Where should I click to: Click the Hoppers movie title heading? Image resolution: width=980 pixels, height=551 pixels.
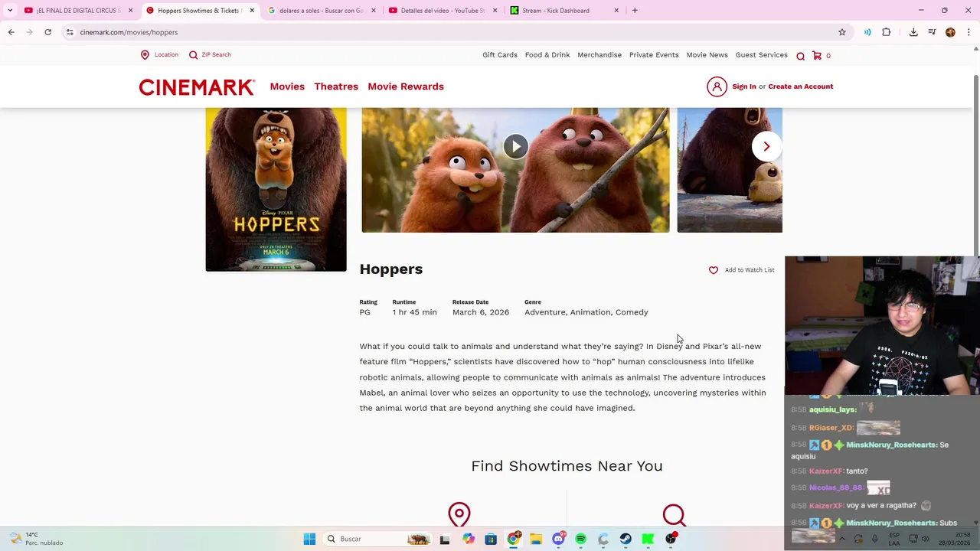391,269
